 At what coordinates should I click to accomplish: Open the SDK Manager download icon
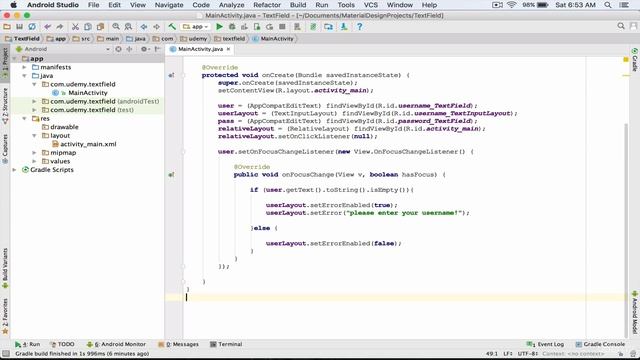[x=344, y=27]
